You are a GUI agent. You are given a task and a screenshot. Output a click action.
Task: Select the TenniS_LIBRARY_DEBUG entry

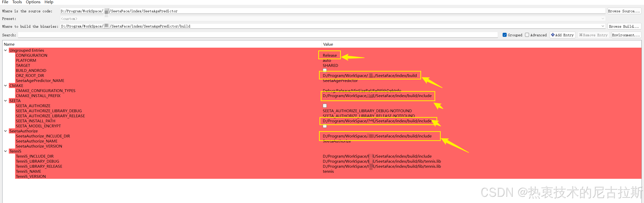[37, 161]
